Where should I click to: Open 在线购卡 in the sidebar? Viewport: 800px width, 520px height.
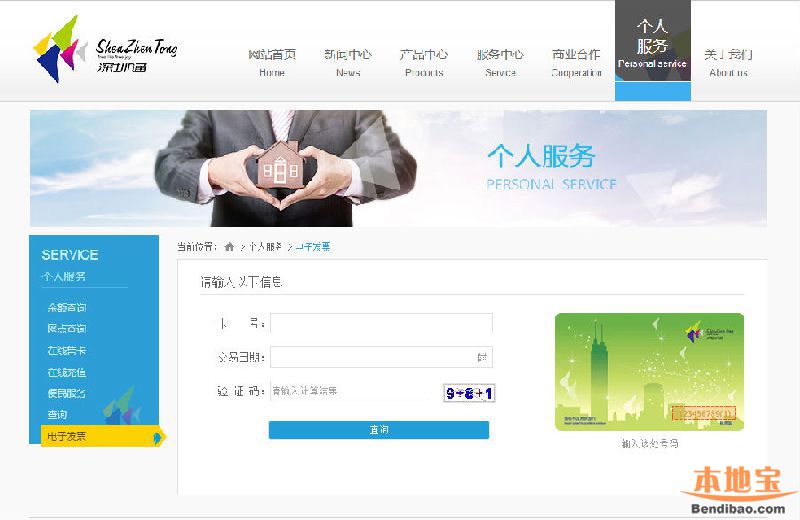(x=67, y=351)
